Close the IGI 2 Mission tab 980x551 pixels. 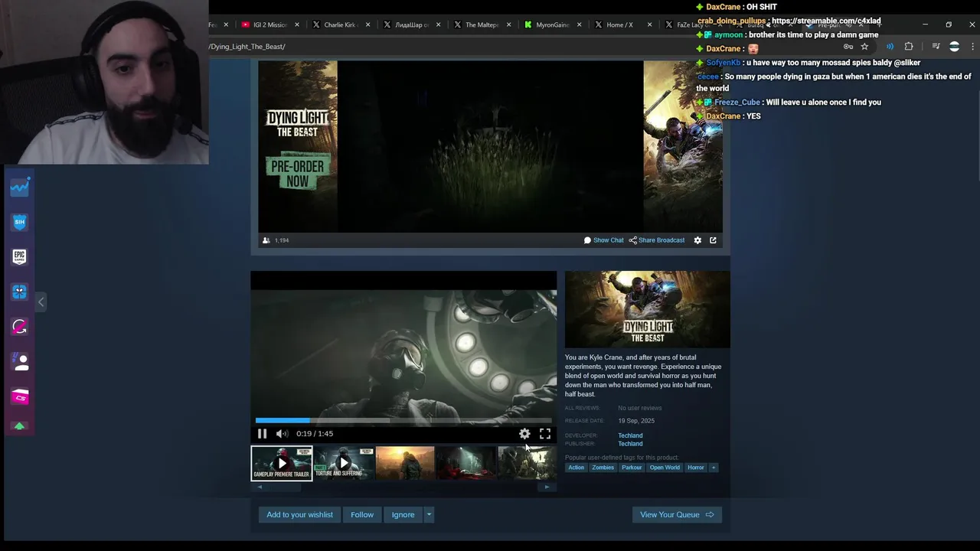tap(297, 25)
